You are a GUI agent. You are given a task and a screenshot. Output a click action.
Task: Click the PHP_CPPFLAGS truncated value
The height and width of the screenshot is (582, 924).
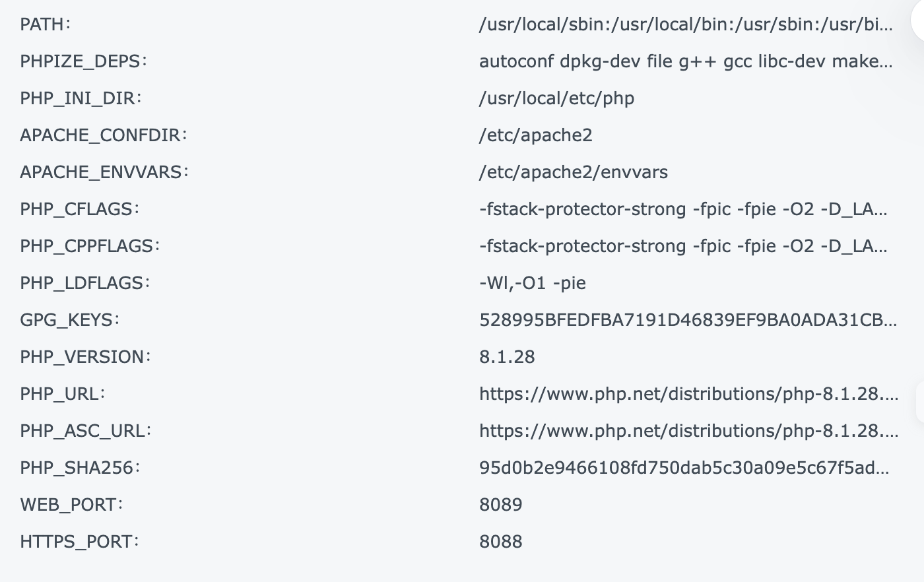coord(683,246)
